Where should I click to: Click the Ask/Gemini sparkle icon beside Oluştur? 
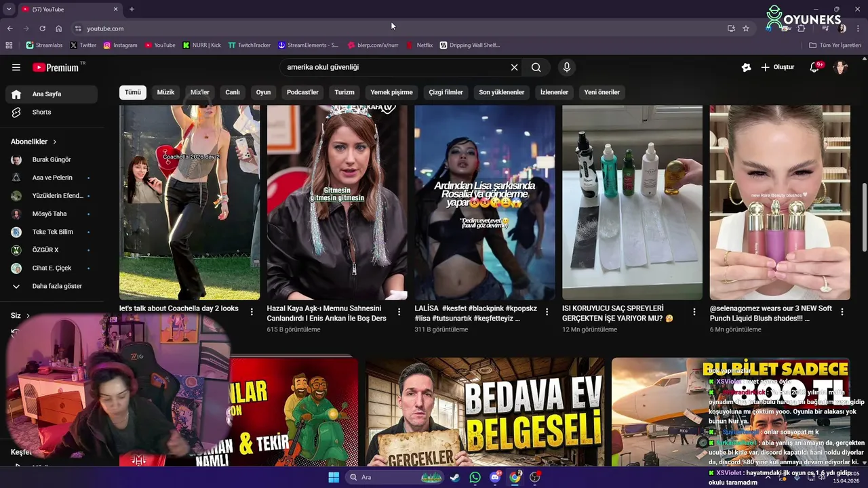746,67
